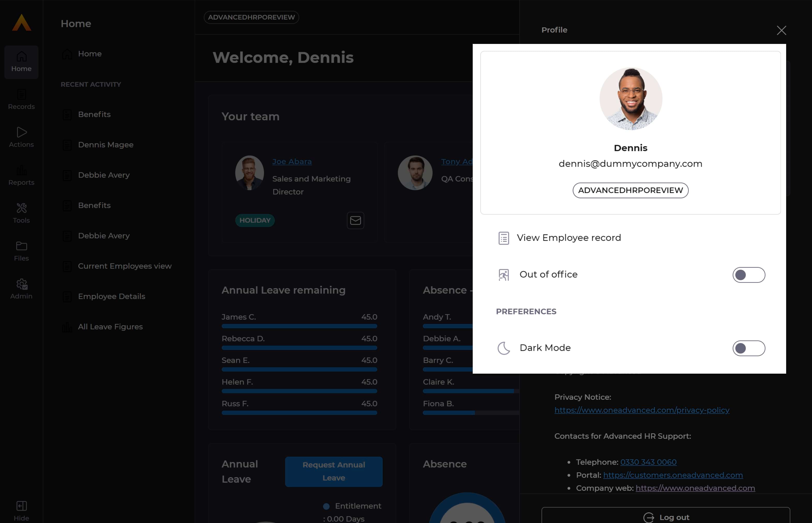Click Request Annual Leave button
This screenshot has height=523, width=812.
(x=333, y=471)
